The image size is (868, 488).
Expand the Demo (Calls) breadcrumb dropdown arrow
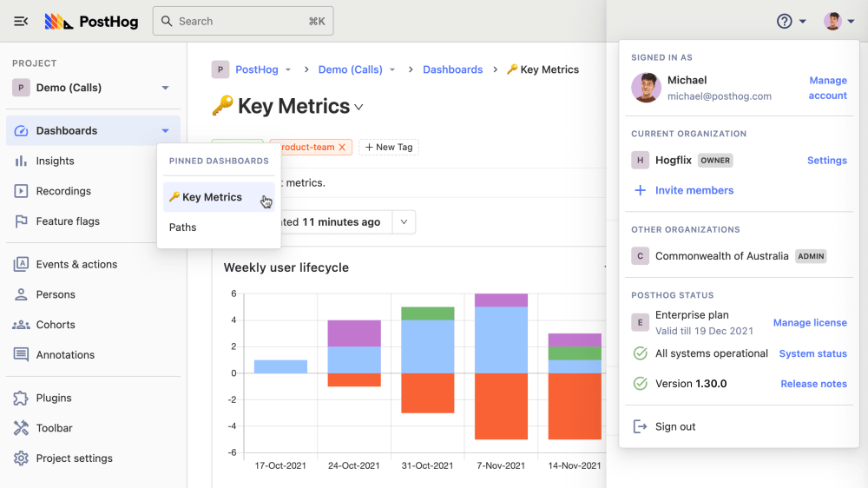coord(392,69)
